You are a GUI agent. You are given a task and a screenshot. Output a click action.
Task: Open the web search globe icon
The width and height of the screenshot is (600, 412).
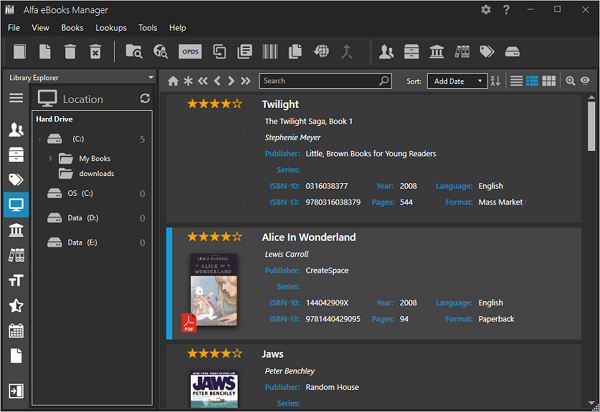pyautogui.click(x=160, y=51)
